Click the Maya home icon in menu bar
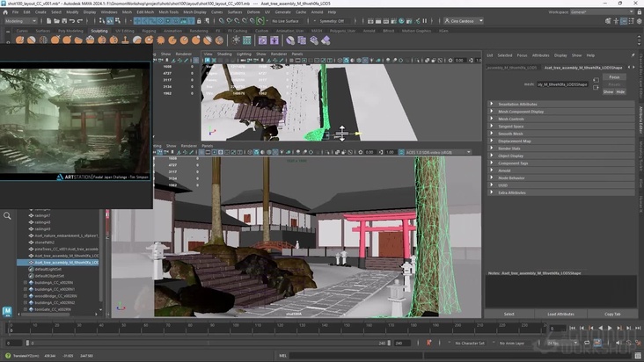 (x=5, y=12)
